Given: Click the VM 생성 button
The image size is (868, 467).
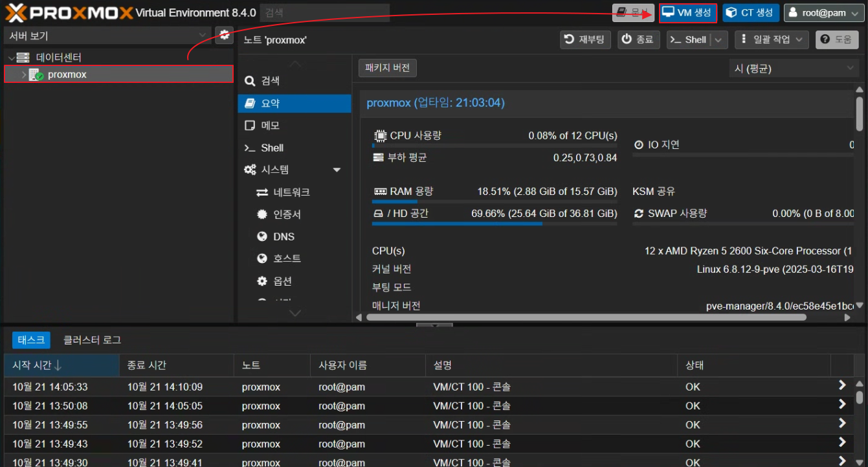Looking at the screenshot, I should 687,13.
